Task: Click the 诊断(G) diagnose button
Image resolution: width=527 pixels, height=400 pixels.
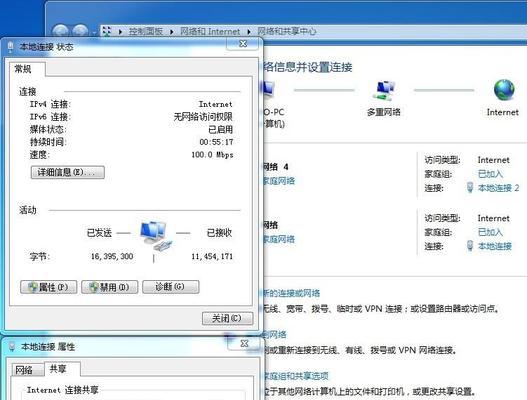Action: click(x=171, y=287)
